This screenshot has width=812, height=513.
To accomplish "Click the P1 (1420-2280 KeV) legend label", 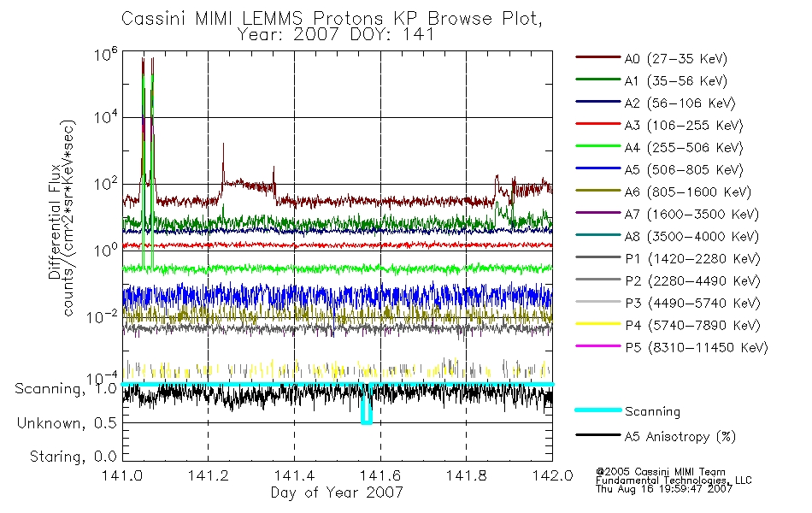I will tap(692, 258).
